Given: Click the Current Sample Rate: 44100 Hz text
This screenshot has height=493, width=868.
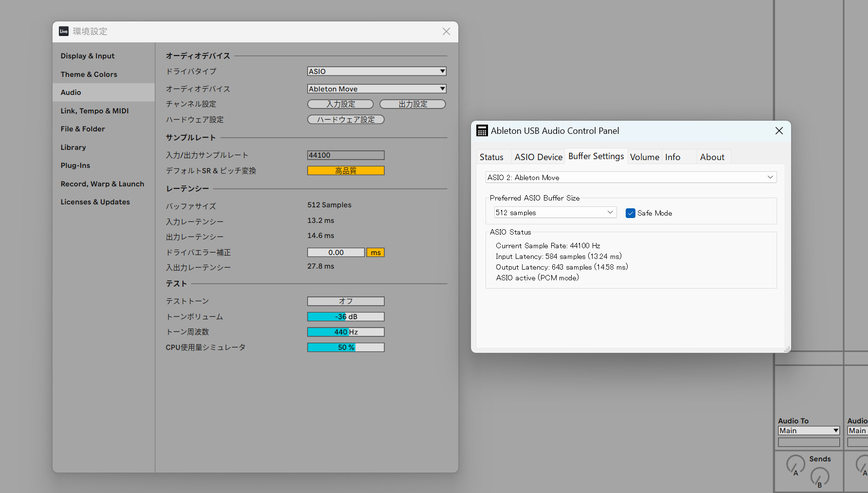Looking at the screenshot, I should [548, 246].
